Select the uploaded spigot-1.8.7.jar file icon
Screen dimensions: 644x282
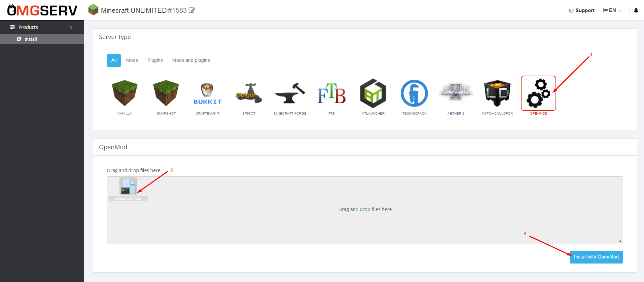tap(128, 186)
